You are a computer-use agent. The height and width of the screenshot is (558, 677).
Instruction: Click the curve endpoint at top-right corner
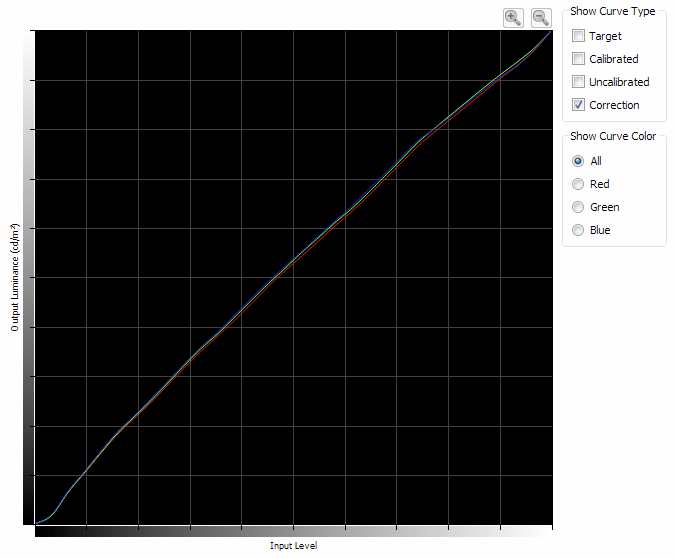pyautogui.click(x=551, y=32)
